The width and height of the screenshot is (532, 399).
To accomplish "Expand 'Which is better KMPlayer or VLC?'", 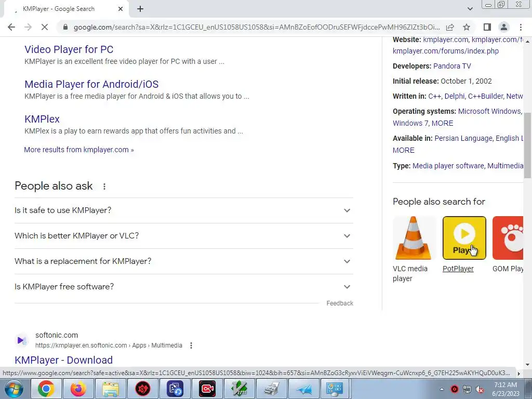I will point(184,236).
